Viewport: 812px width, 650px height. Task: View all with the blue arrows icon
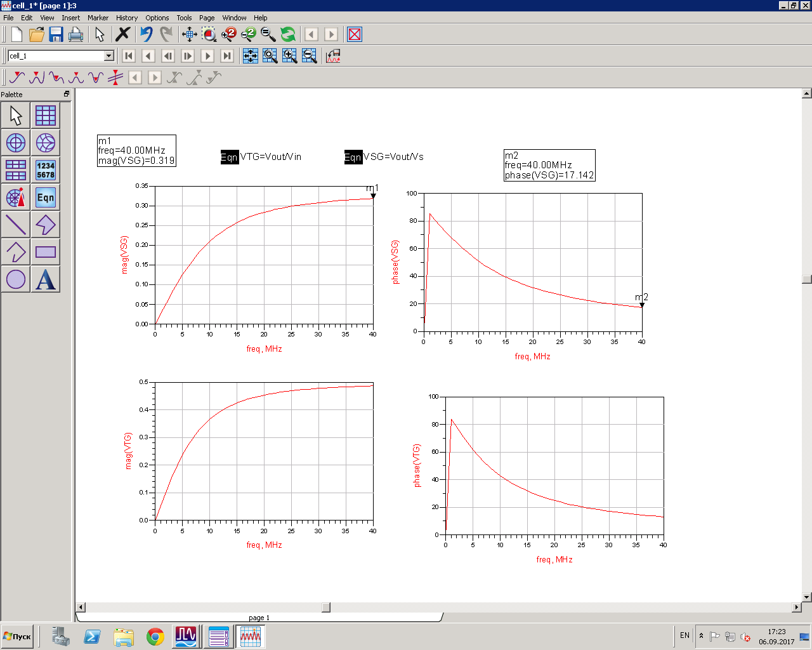[x=190, y=34]
